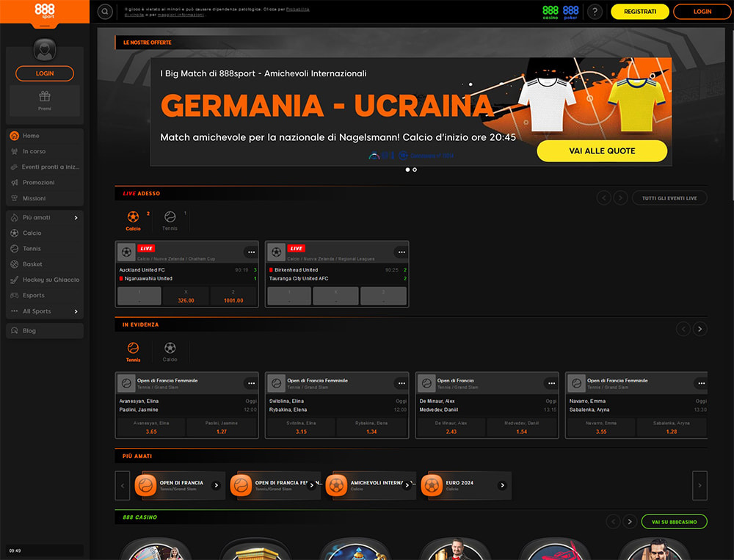The image size is (734, 560).
Task: Select the Tennis tab under In Evidenza
Action: 134,352
